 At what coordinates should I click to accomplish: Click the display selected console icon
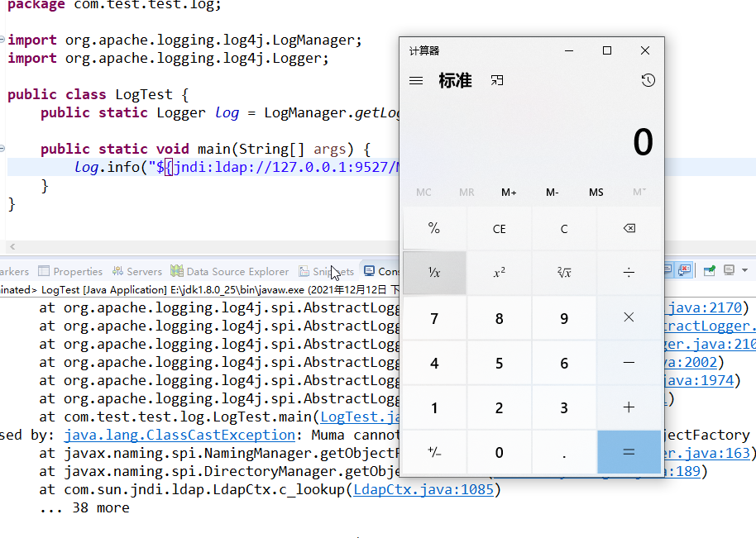pos(729,270)
